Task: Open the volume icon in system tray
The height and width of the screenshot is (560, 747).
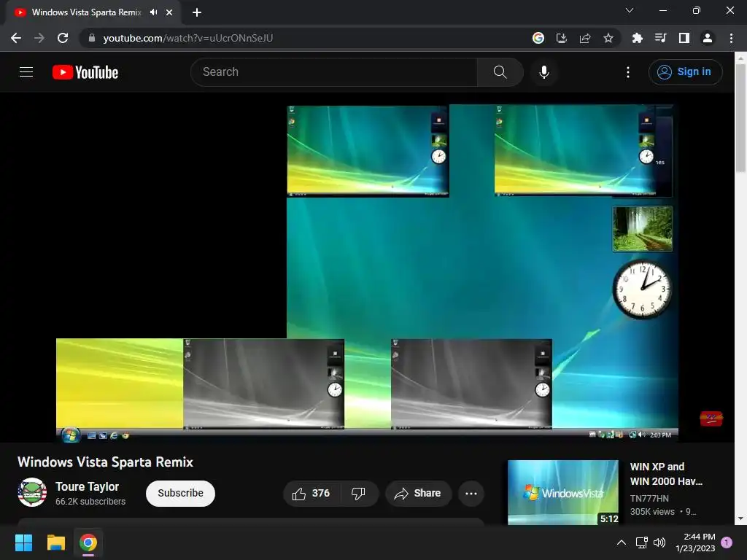Action: coord(659,542)
